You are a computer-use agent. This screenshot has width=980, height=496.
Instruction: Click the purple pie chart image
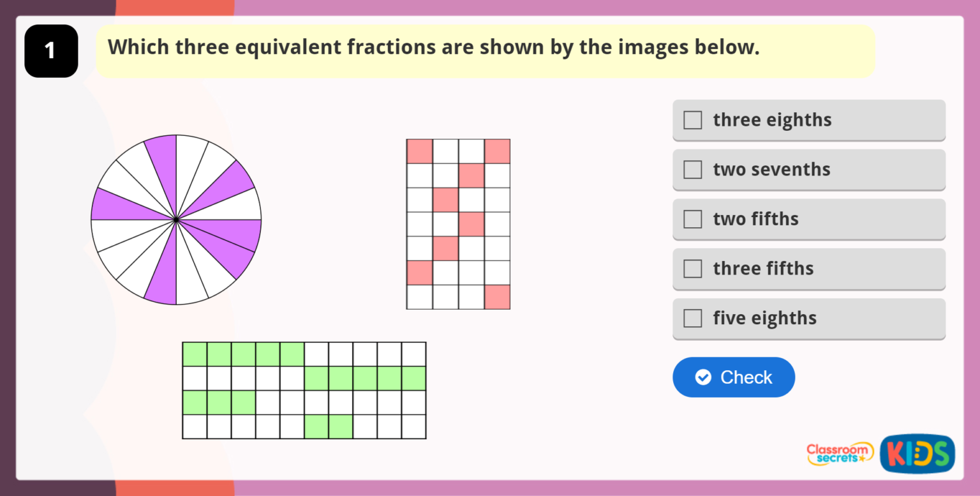click(177, 220)
